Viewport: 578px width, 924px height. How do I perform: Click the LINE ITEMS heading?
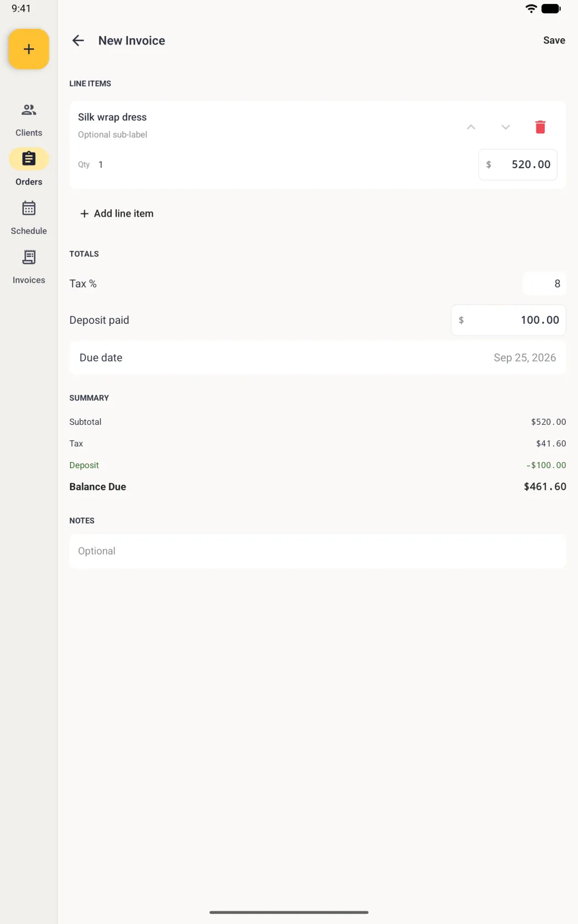point(90,83)
